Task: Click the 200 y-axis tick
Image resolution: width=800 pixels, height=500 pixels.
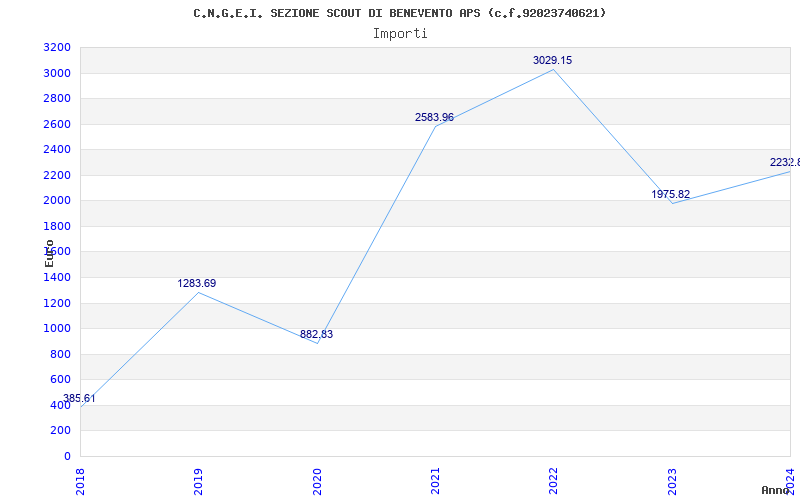Action: [61, 431]
